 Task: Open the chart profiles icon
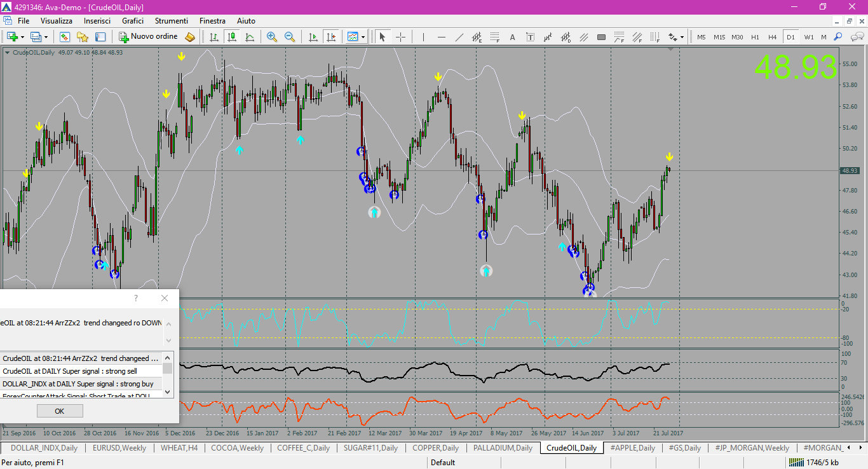[36, 37]
